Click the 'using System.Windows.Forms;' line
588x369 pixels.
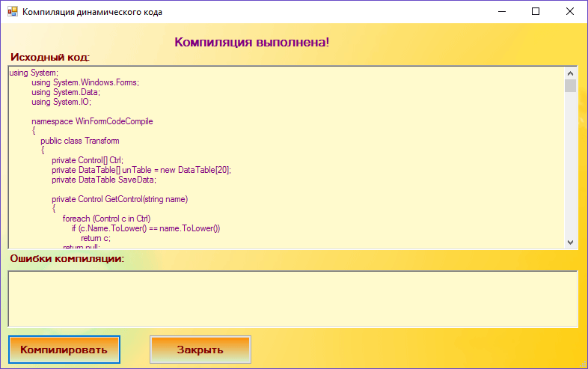tap(85, 82)
